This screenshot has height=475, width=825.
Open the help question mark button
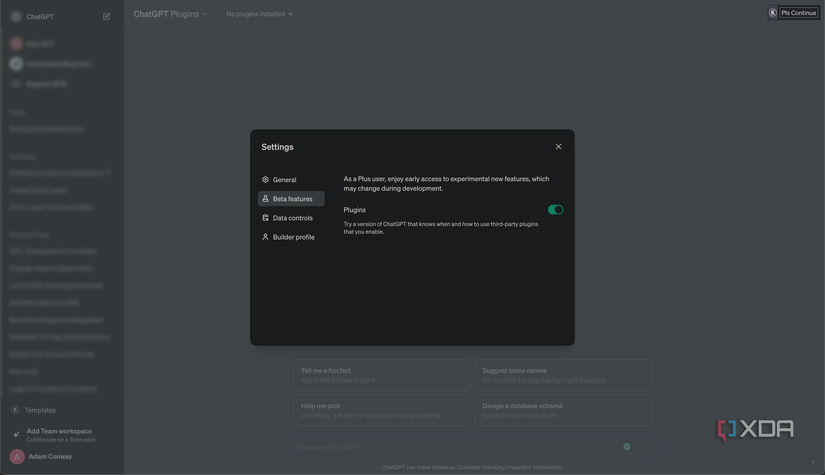[812, 463]
